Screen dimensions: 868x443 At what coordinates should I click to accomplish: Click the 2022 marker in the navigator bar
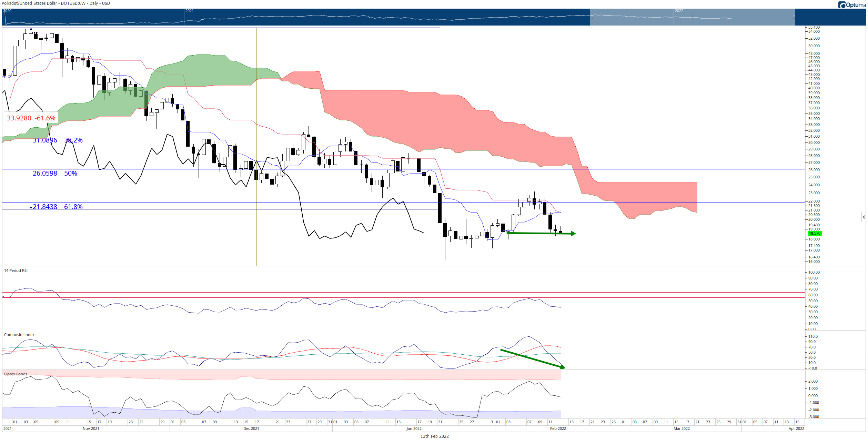pyautogui.click(x=679, y=11)
